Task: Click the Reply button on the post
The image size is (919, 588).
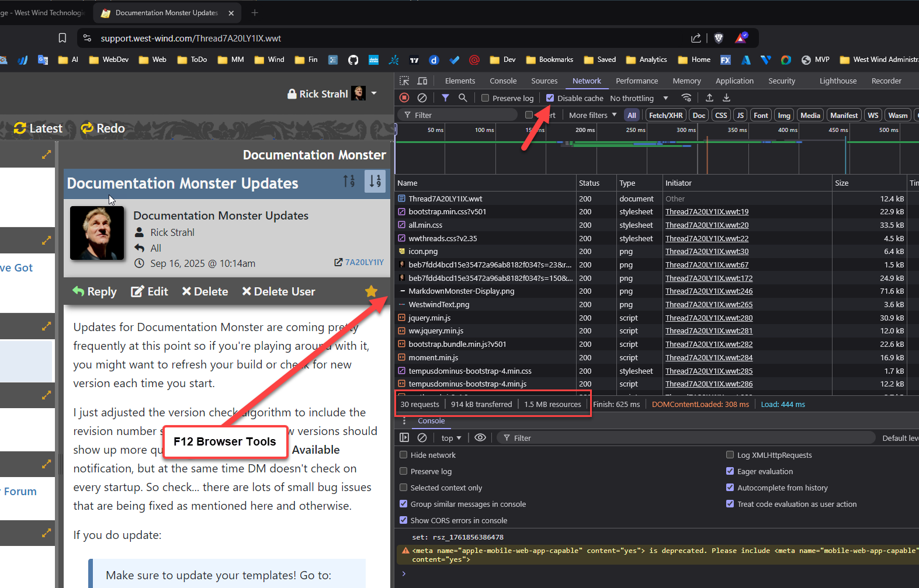Action: tap(95, 291)
